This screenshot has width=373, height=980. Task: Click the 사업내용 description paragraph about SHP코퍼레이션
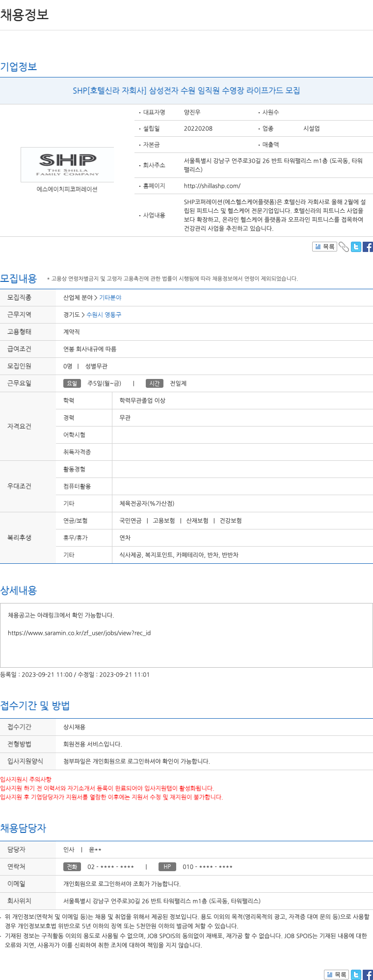tap(275, 215)
